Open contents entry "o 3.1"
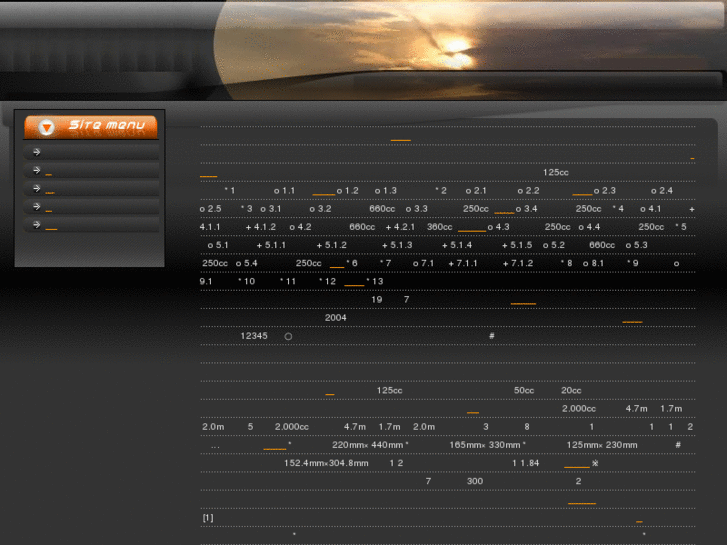Screen dimensions: 727x545 pos(271,209)
